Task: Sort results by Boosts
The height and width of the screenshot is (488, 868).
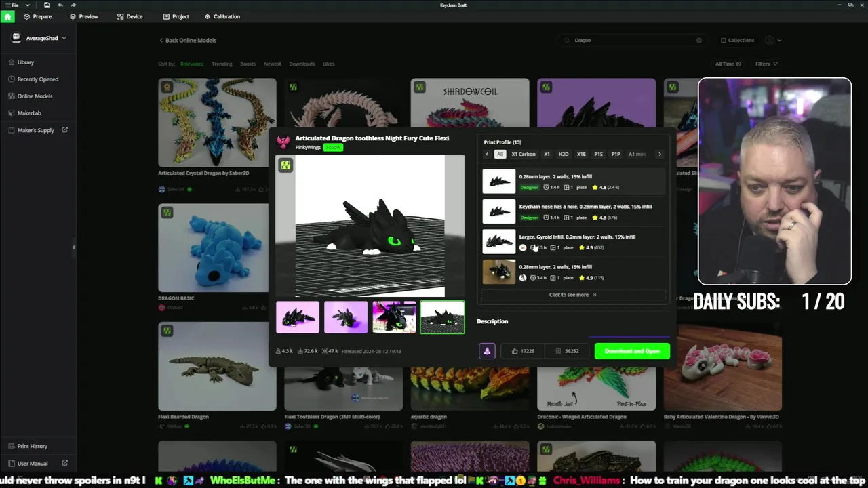Action: [248, 64]
